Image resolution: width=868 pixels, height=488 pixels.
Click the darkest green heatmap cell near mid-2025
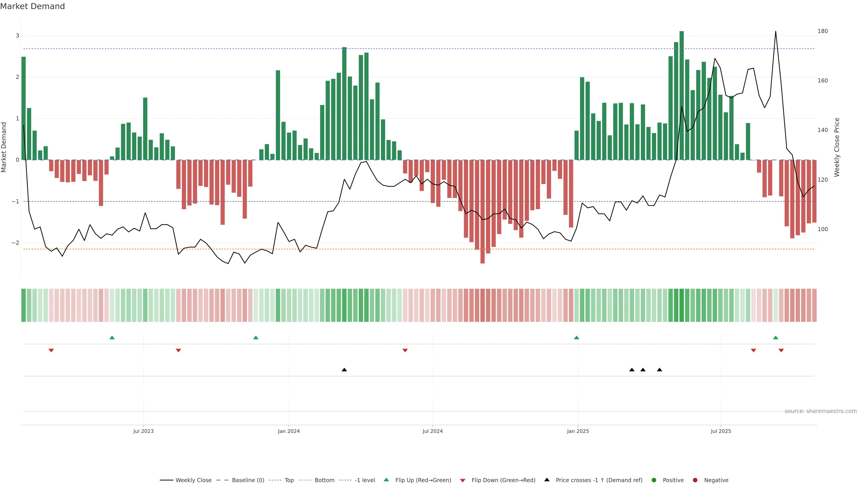point(682,305)
